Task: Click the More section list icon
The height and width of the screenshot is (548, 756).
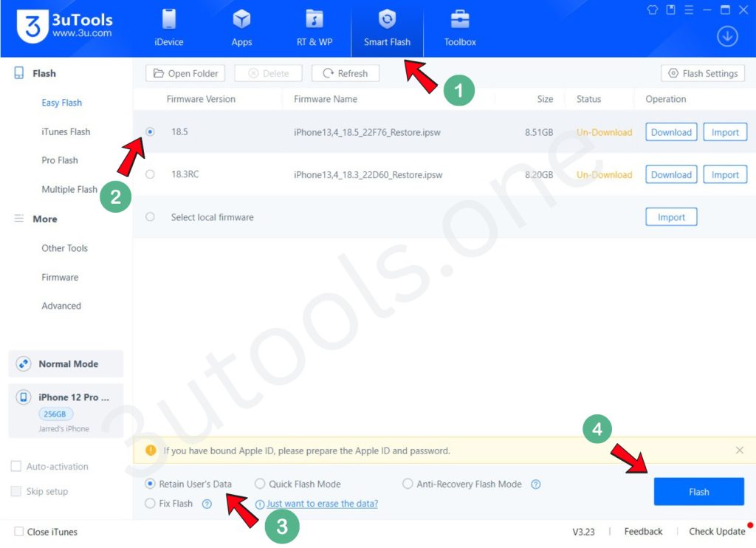Action: pyautogui.click(x=18, y=219)
